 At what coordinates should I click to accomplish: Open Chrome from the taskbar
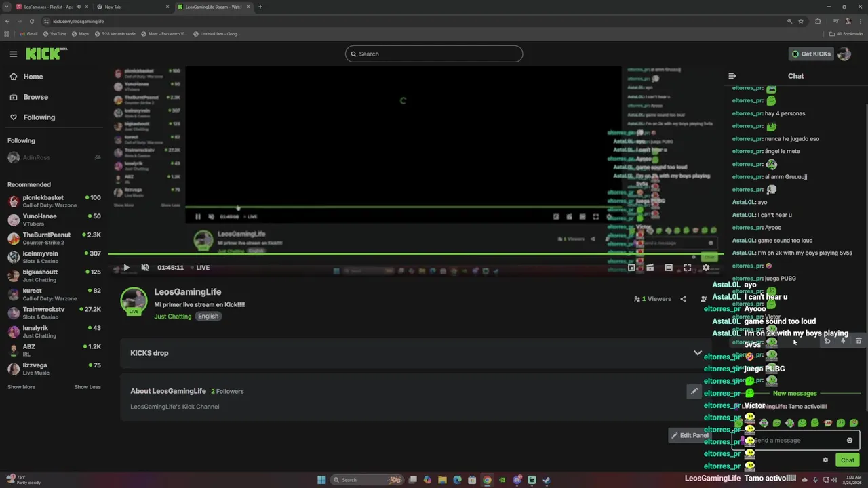(x=487, y=480)
